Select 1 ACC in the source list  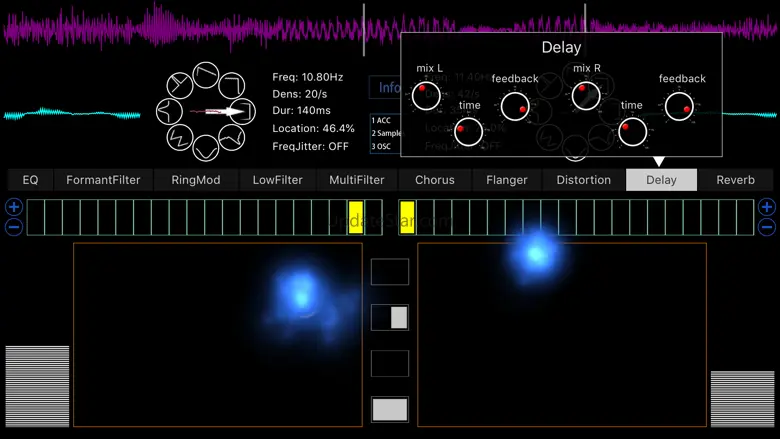(x=381, y=120)
